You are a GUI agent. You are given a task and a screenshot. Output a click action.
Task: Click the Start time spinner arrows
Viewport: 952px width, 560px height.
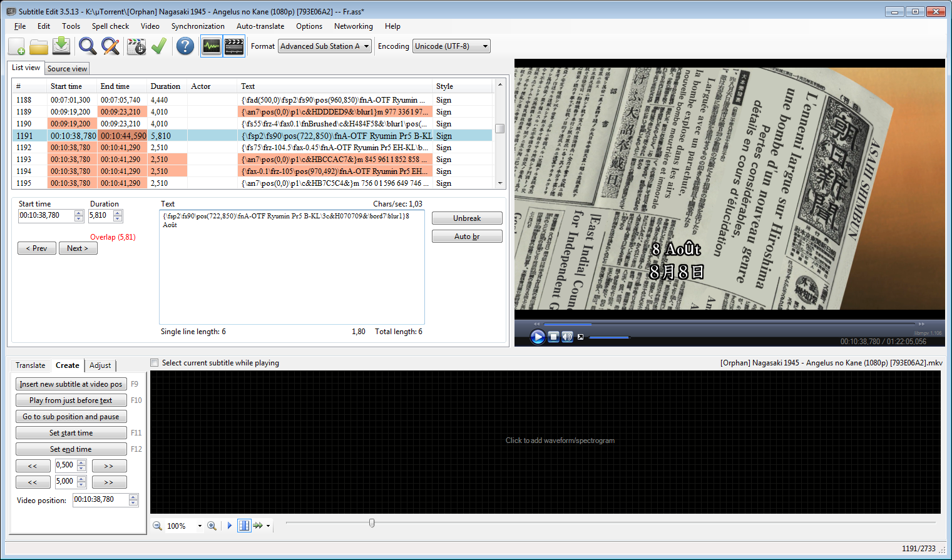[79, 216]
